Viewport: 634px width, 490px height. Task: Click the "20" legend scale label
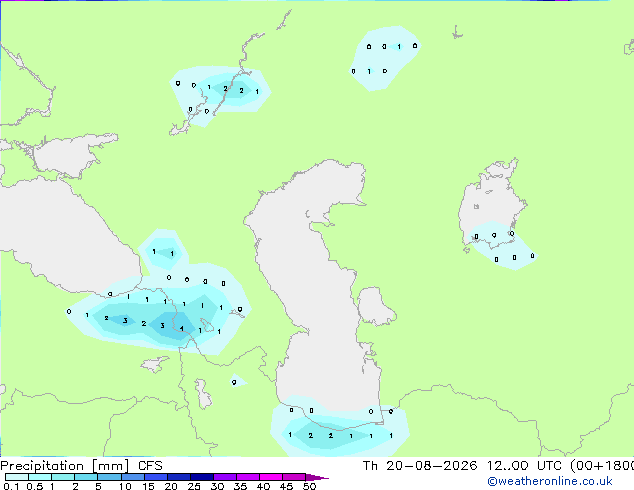[x=171, y=486]
